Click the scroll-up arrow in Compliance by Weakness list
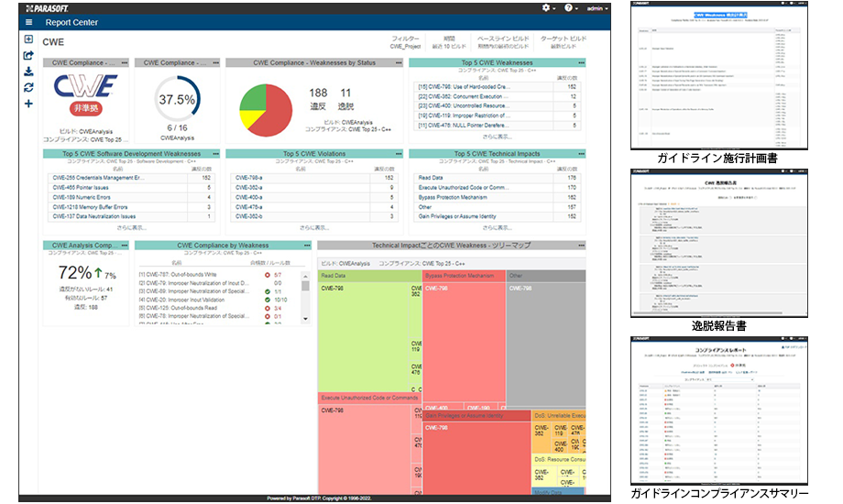This screenshot has height=504, width=843. click(305, 276)
